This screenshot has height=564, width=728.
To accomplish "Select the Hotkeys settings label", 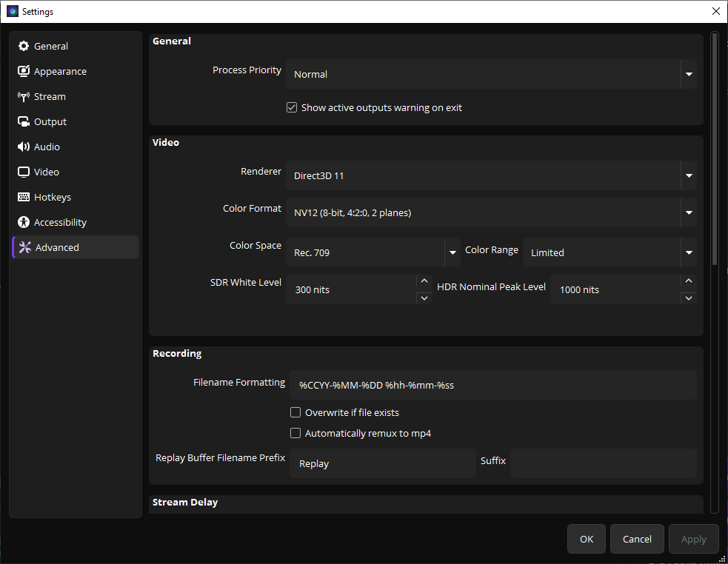I will click(x=53, y=197).
